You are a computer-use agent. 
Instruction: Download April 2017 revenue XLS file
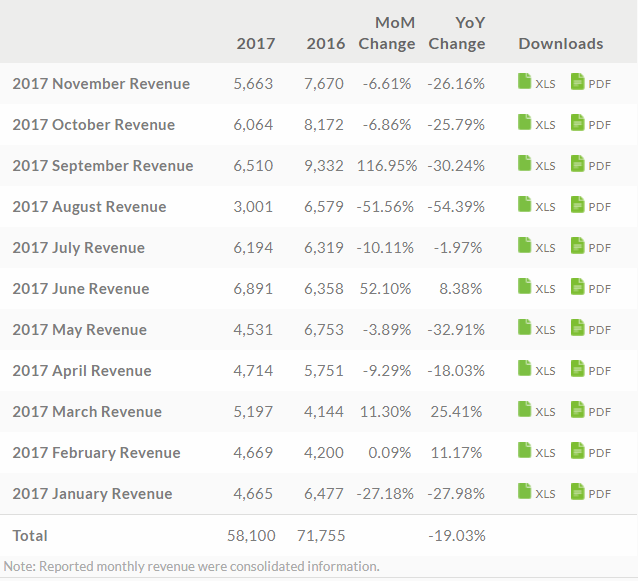[x=536, y=370]
